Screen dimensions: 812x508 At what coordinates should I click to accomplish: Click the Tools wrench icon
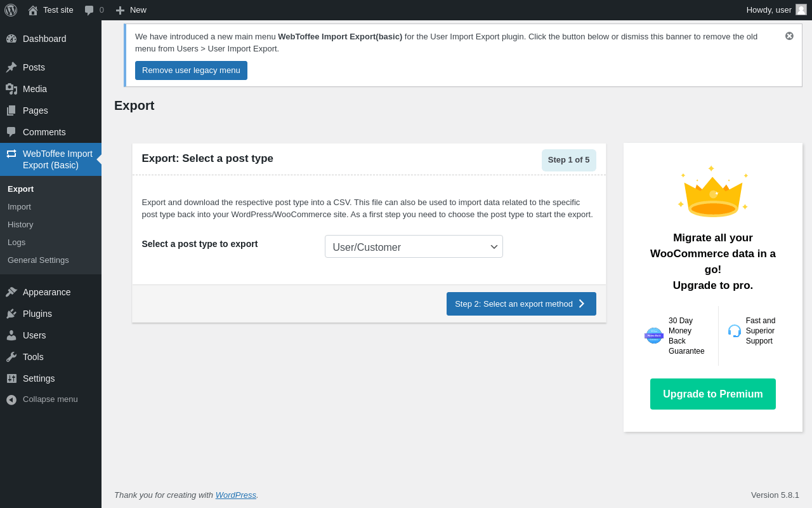click(11, 357)
